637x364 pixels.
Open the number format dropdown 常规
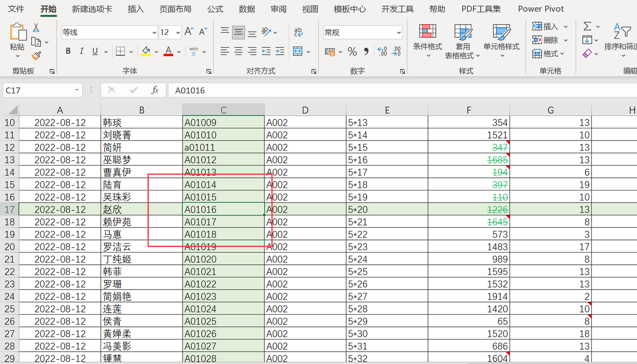(x=399, y=32)
